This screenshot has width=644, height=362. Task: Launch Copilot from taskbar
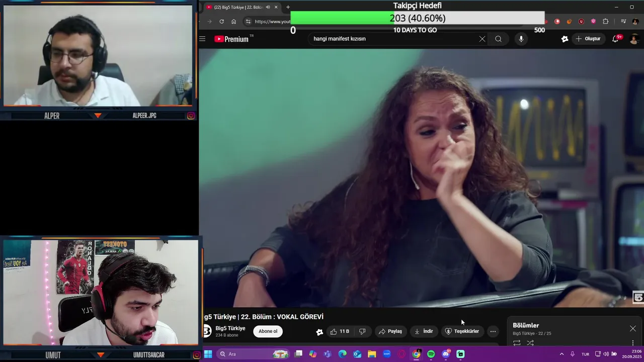pyautogui.click(x=313, y=354)
